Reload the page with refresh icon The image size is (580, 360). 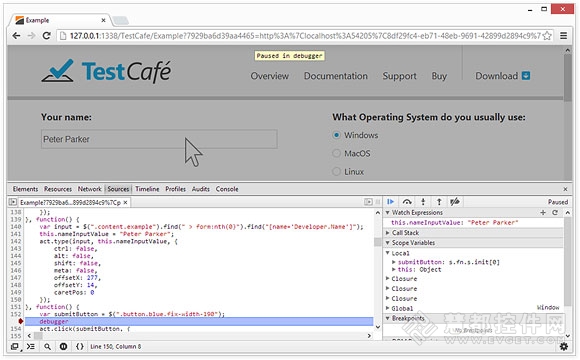47,36
